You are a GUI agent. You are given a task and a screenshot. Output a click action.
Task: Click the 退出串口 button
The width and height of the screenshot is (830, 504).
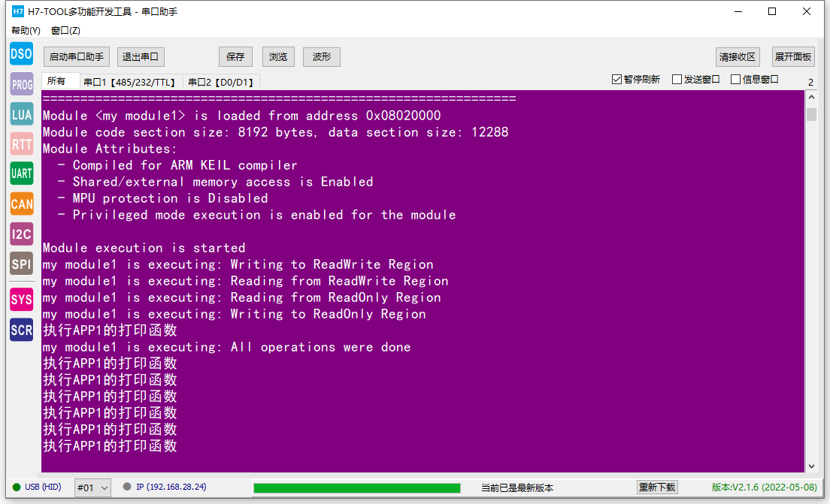pyautogui.click(x=141, y=56)
